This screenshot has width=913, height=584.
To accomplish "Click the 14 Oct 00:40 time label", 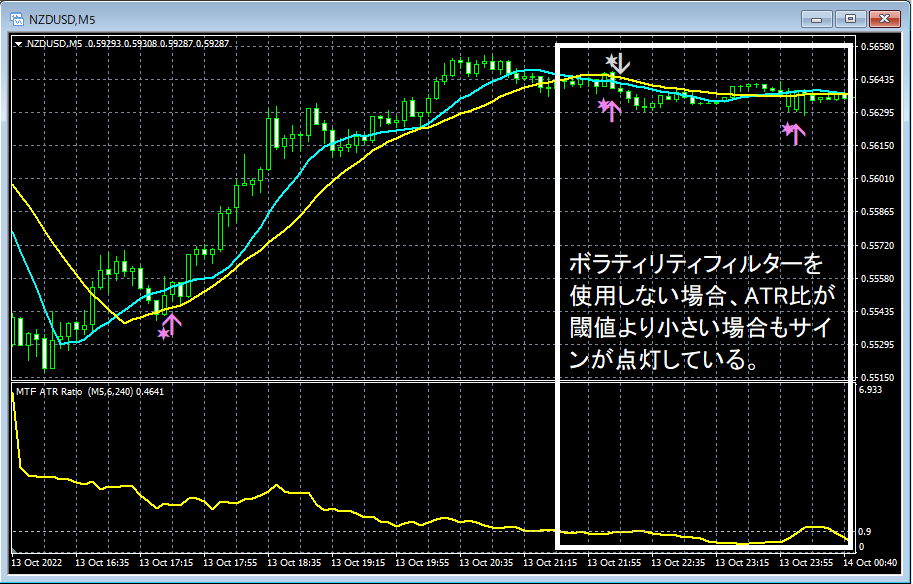I will pyautogui.click(x=870, y=563).
